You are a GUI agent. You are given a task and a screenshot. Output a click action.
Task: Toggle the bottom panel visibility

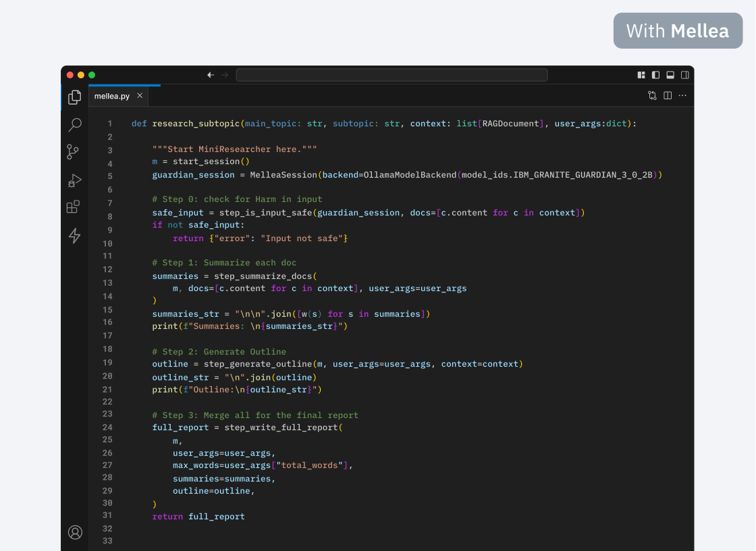[x=670, y=74]
